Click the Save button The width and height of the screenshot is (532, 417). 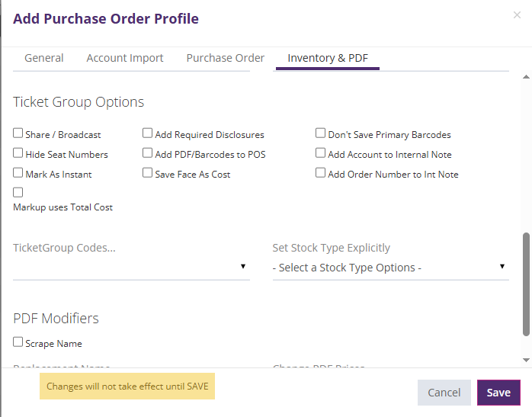click(x=498, y=393)
